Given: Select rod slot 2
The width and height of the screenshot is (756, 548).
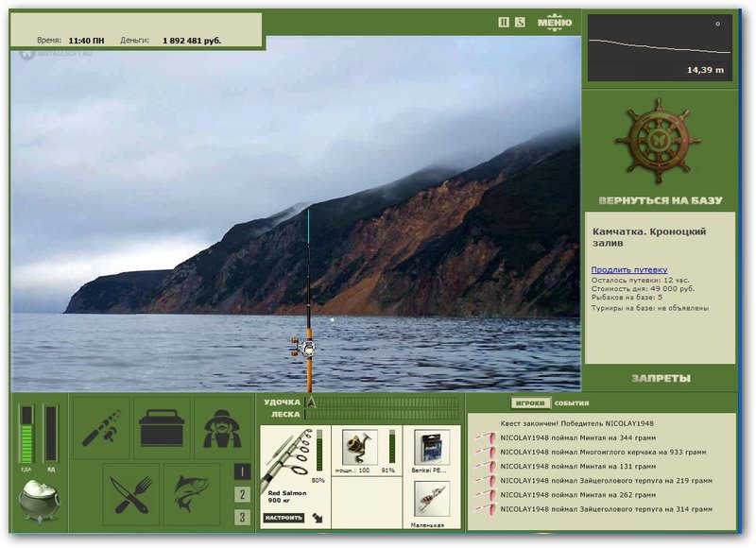Looking at the screenshot, I should point(242,494).
